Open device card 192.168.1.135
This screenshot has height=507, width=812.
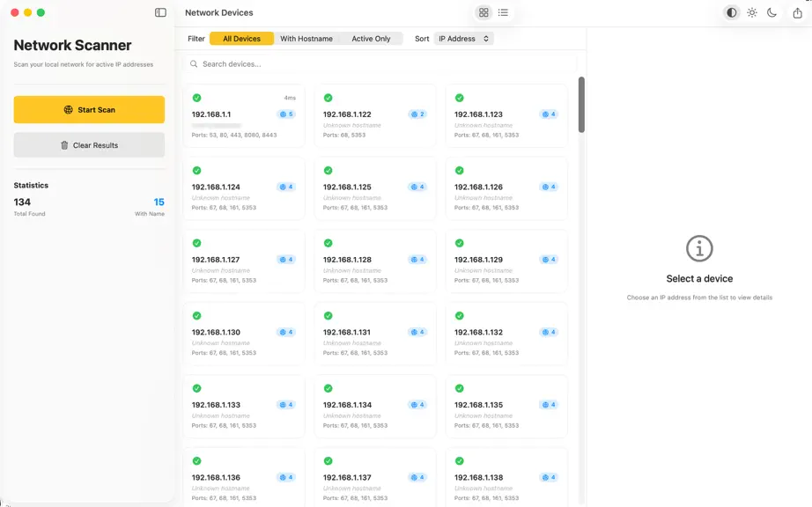pos(506,407)
